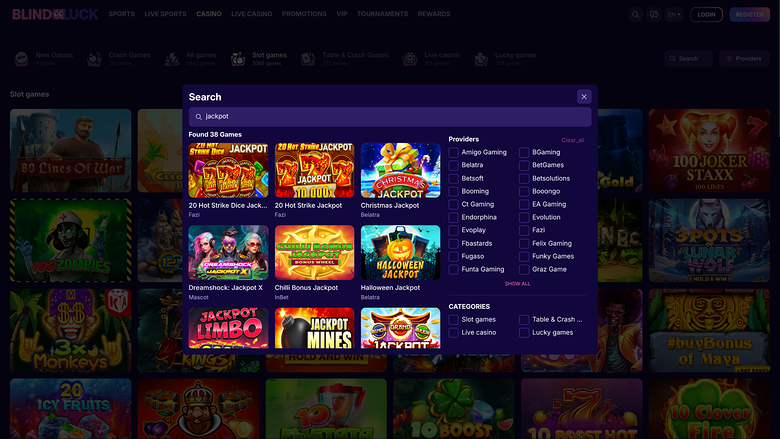Open 100 Joker Staxx background game
This screenshot has width=780, height=439.
pos(709,151)
